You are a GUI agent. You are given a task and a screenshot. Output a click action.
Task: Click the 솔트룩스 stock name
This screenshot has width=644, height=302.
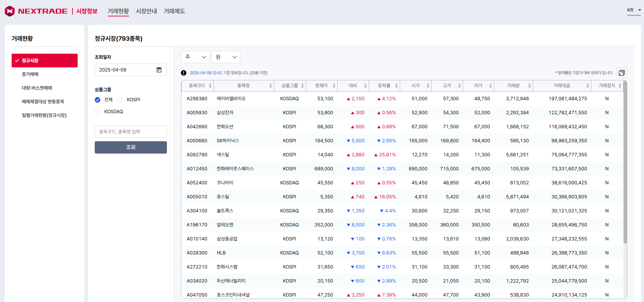[x=225, y=211]
